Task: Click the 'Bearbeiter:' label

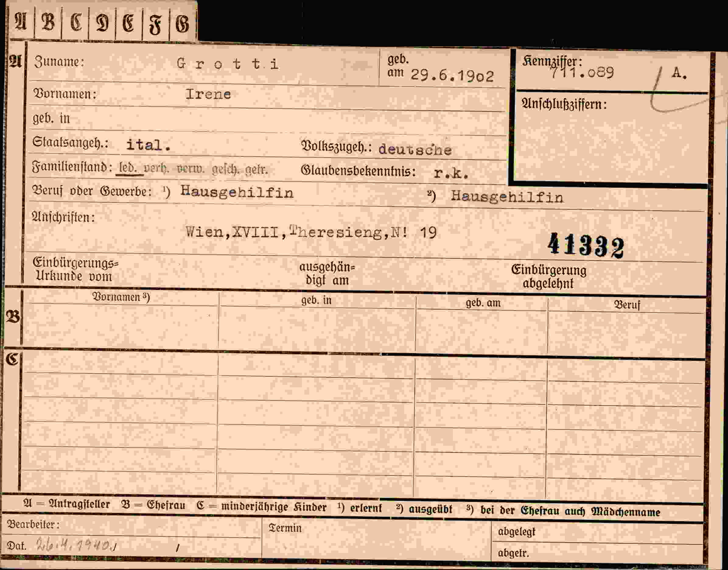Action: pos(33,524)
